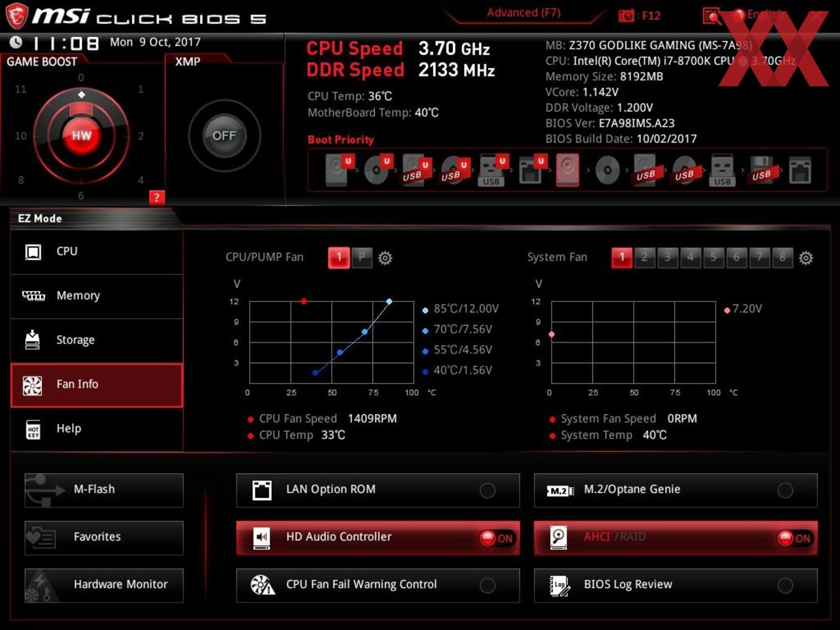
Task: Click the 85°C/12.00V legend entry
Action: [461, 309]
